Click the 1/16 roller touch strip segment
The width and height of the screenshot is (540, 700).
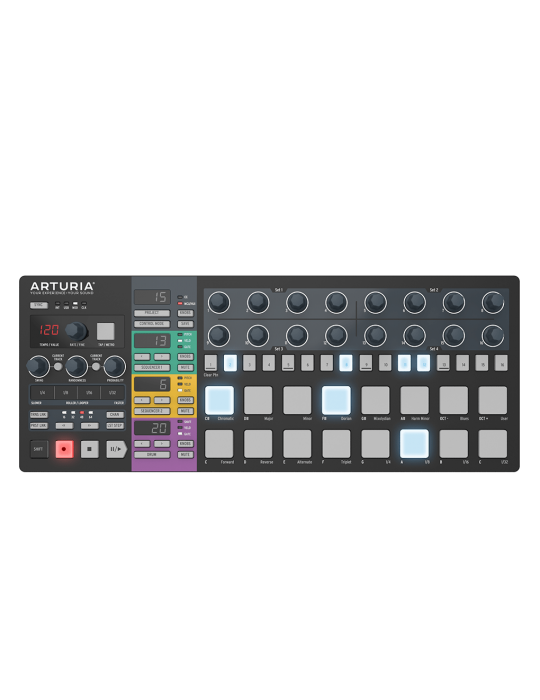pyautogui.click(x=89, y=393)
